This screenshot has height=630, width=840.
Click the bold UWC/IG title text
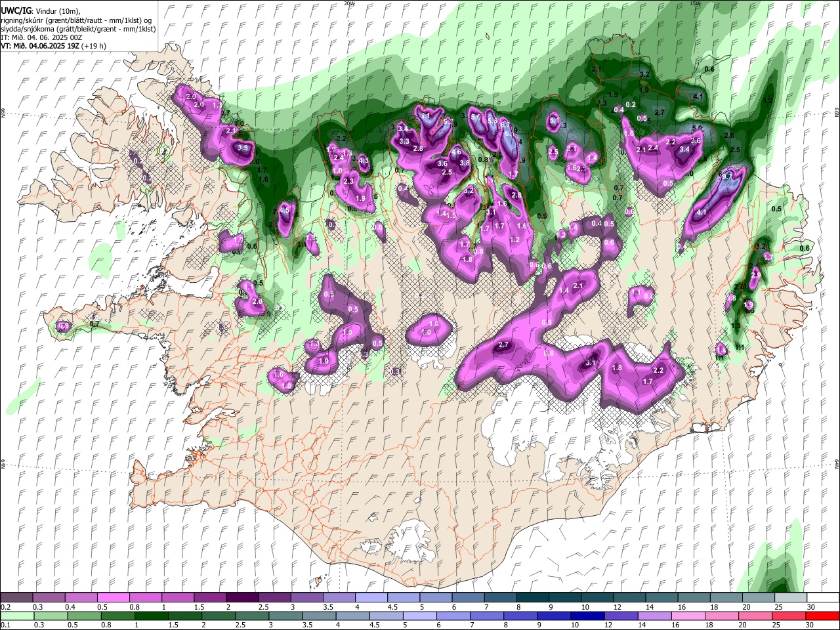point(16,11)
